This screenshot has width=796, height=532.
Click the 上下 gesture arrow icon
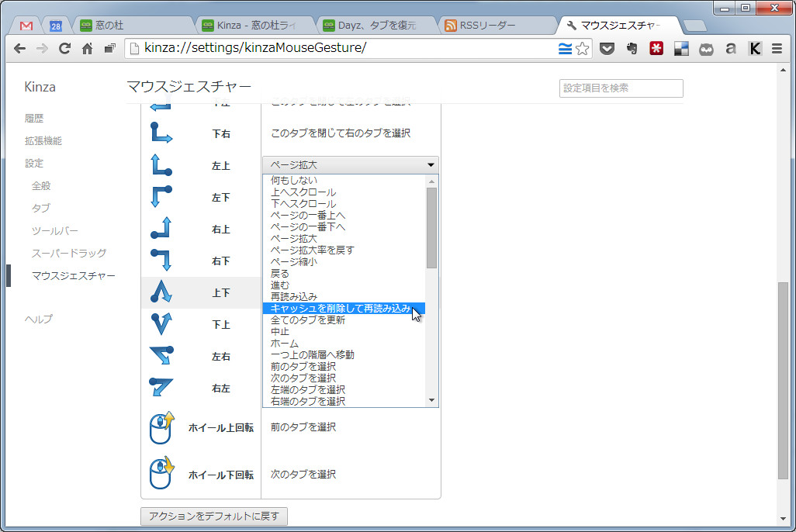click(x=161, y=292)
